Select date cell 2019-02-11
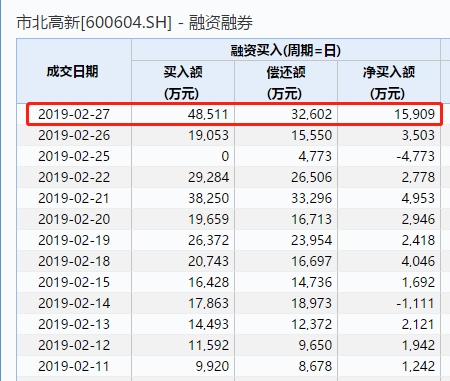The width and height of the screenshot is (450, 381). pos(74,366)
